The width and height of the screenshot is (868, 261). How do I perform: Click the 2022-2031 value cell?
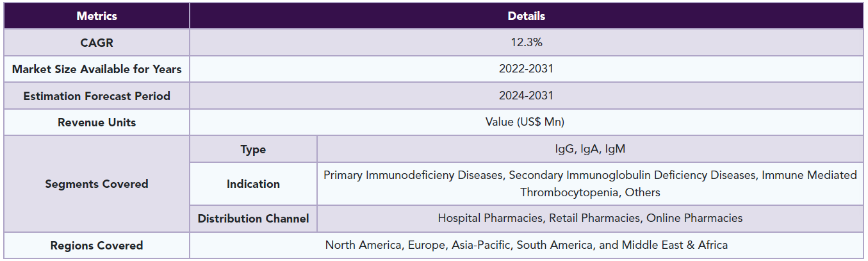526,69
